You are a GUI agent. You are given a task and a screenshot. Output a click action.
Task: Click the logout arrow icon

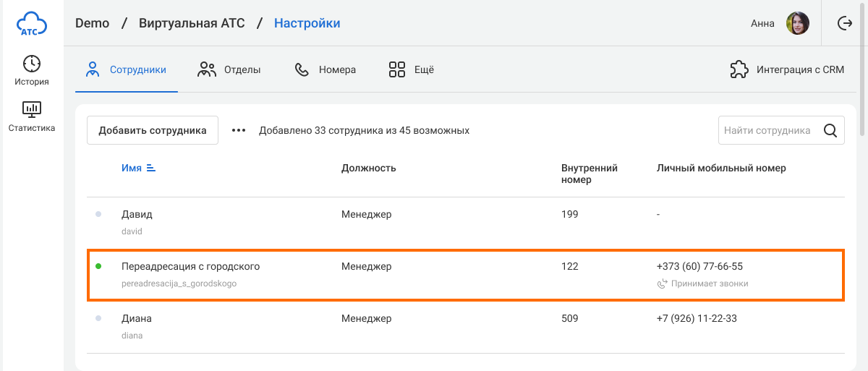[x=844, y=23]
